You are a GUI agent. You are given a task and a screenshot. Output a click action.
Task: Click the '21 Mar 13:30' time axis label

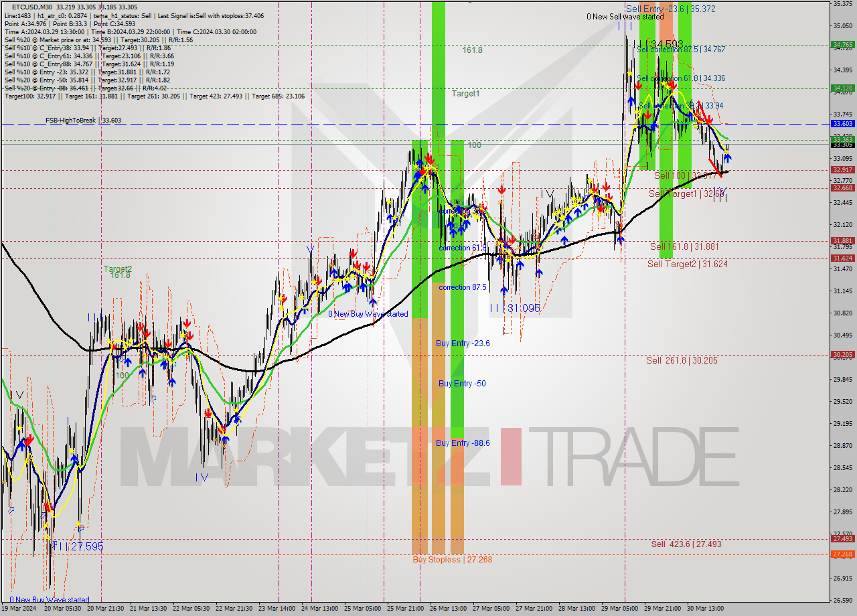click(149, 609)
